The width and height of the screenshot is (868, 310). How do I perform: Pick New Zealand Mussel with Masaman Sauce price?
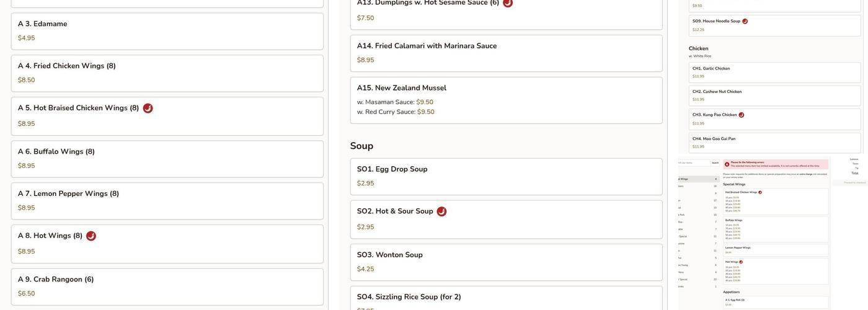425,102
